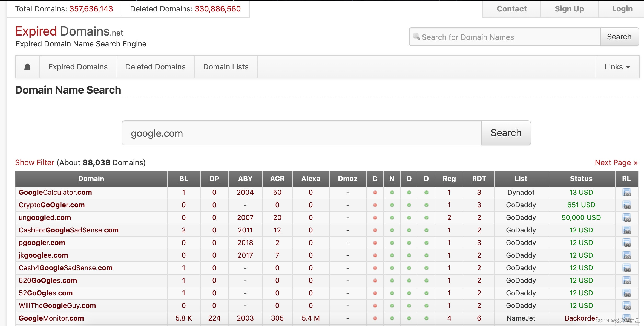
Task: Click the google.com domain search input
Action: 301,133
